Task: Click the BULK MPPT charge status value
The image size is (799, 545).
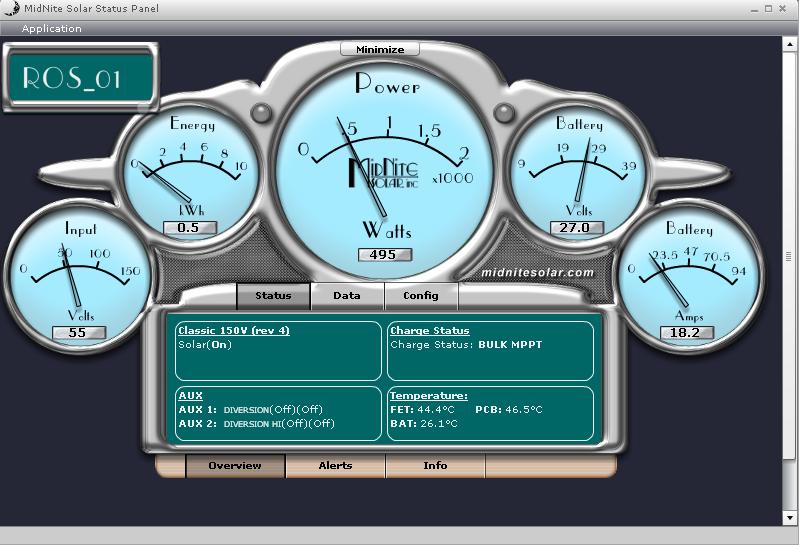Action: [510, 345]
